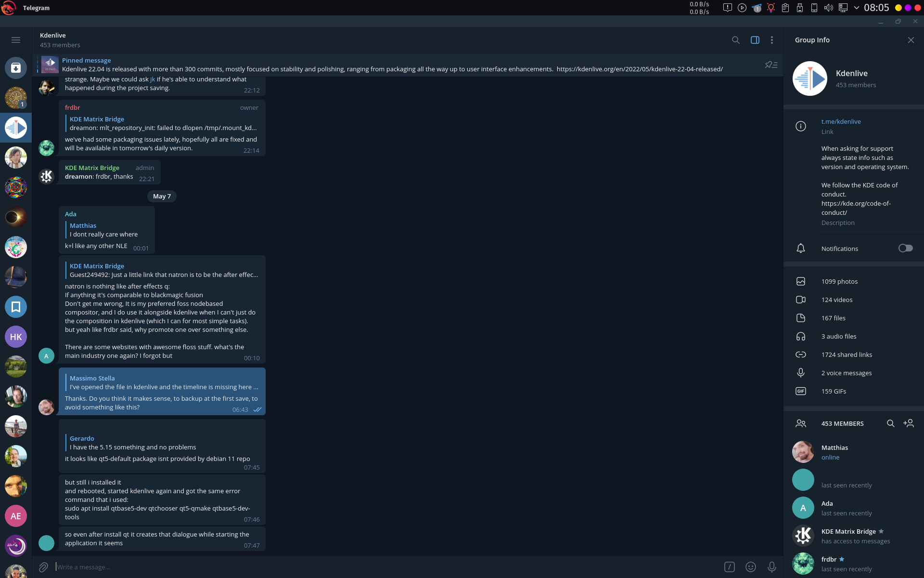Open the main hamburger menu
Image resolution: width=924 pixels, height=578 pixels.
click(16, 40)
